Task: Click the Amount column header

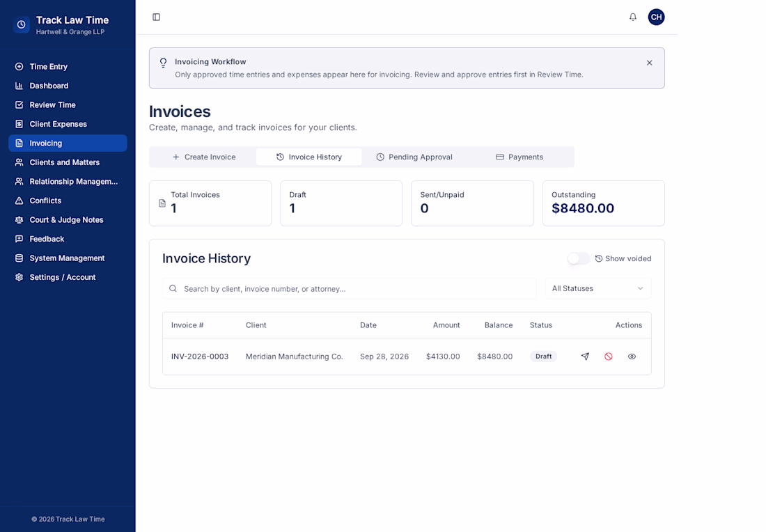Action: (x=446, y=325)
